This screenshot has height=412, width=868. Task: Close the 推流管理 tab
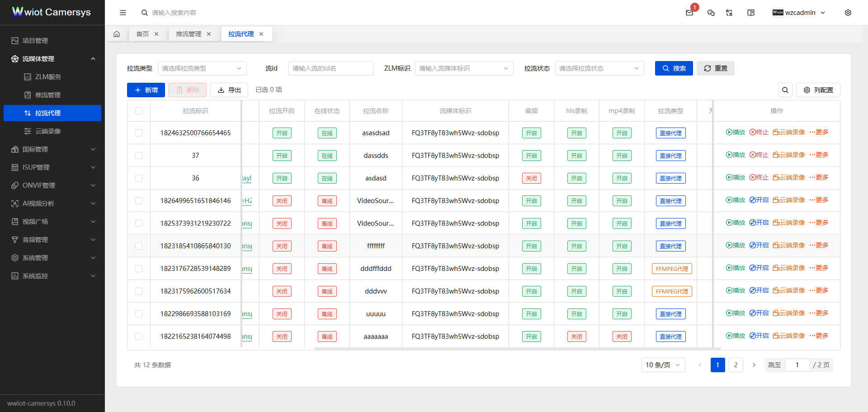click(x=209, y=34)
